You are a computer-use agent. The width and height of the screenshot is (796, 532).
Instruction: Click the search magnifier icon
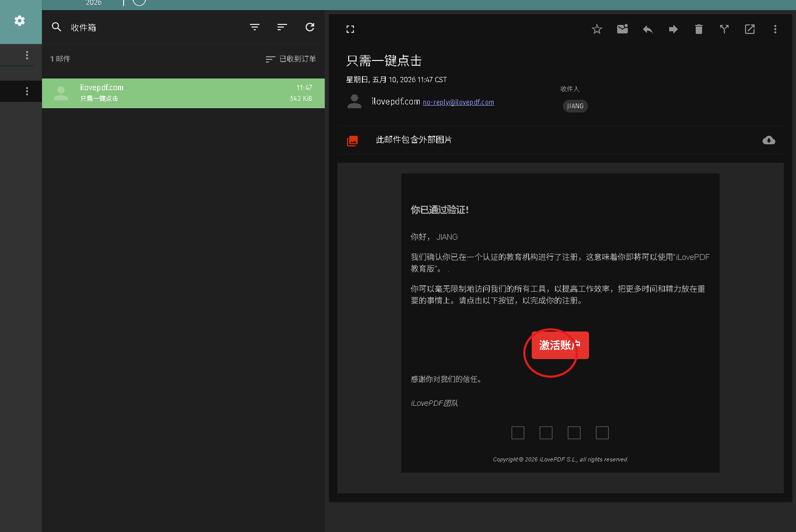click(x=56, y=27)
